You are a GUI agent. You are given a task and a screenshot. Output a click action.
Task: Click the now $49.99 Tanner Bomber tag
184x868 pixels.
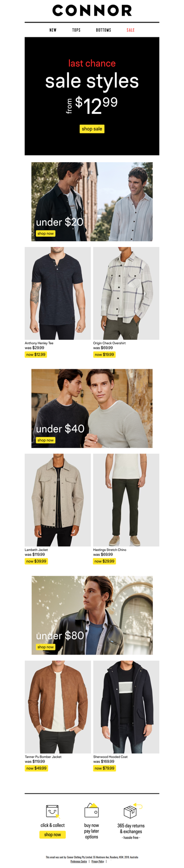[x=36, y=768]
